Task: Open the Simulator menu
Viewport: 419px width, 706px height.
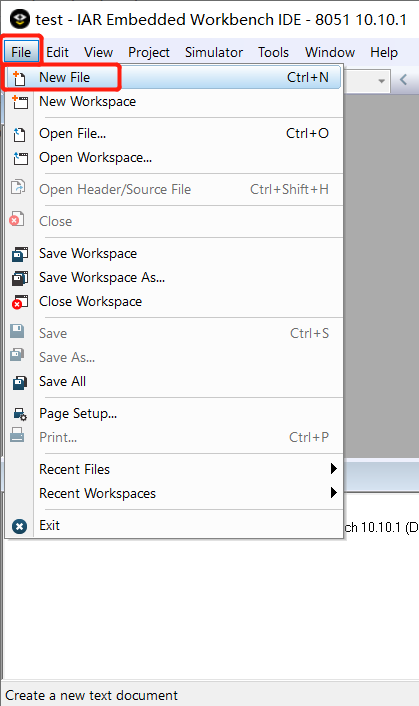Action: tap(214, 52)
